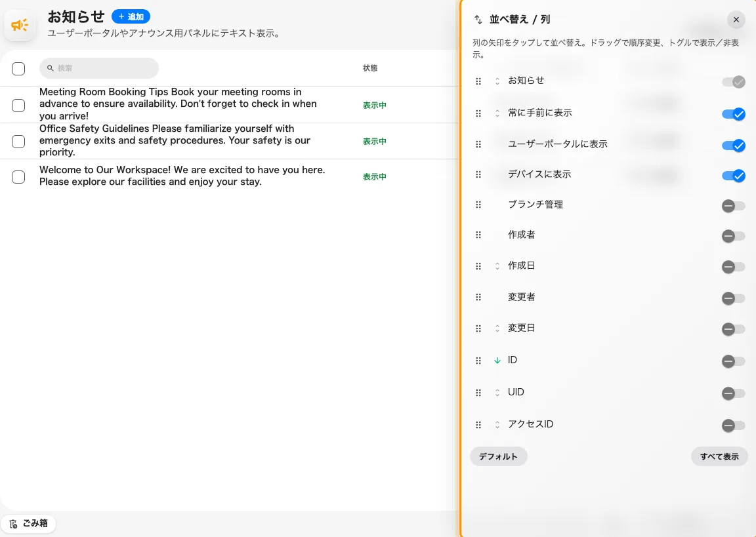756x537 pixels.
Task: Click the 検索 search field
Action: [99, 68]
